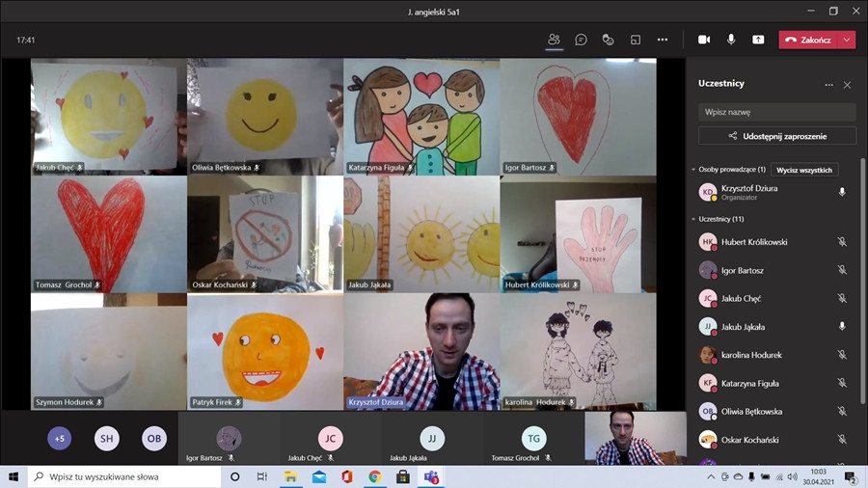Click Udostępnij zaproszenie button

[x=776, y=136]
